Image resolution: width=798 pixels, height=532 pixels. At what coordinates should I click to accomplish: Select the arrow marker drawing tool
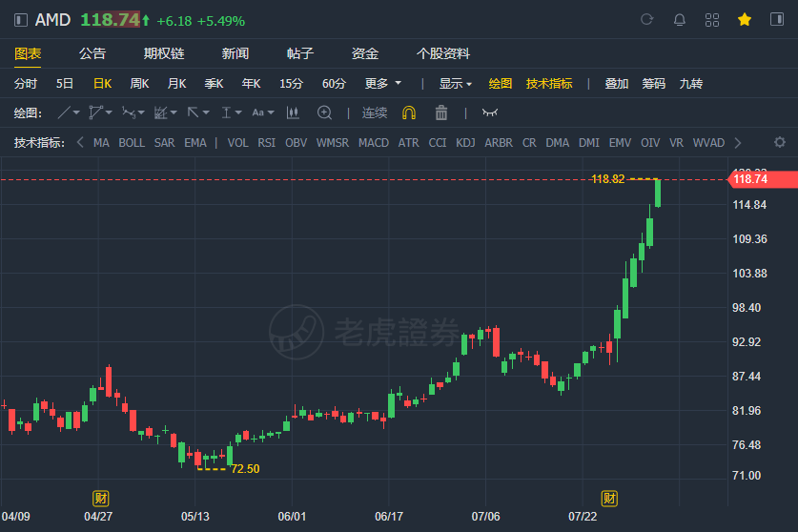193,113
